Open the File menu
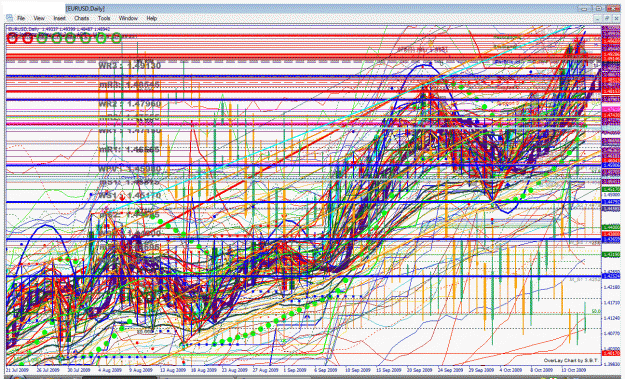This screenshot has height=379, width=625. (21, 18)
